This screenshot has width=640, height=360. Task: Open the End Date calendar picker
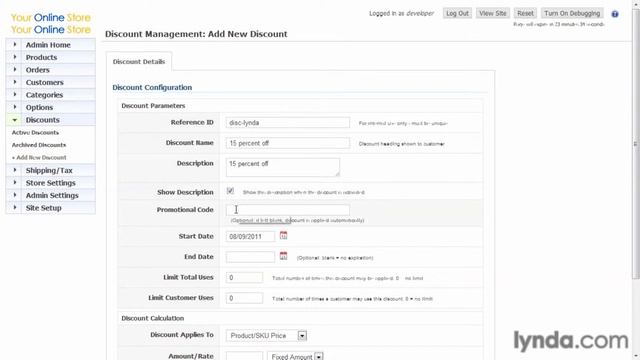tap(283, 256)
